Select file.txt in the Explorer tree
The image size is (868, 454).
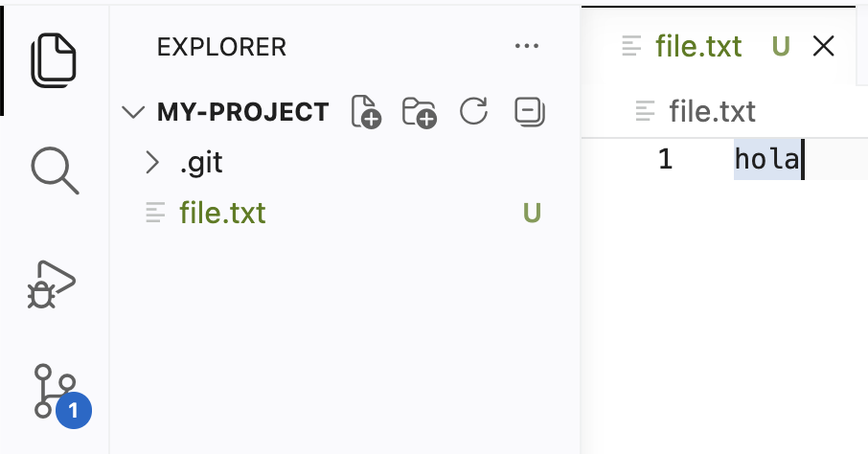[344, 214]
